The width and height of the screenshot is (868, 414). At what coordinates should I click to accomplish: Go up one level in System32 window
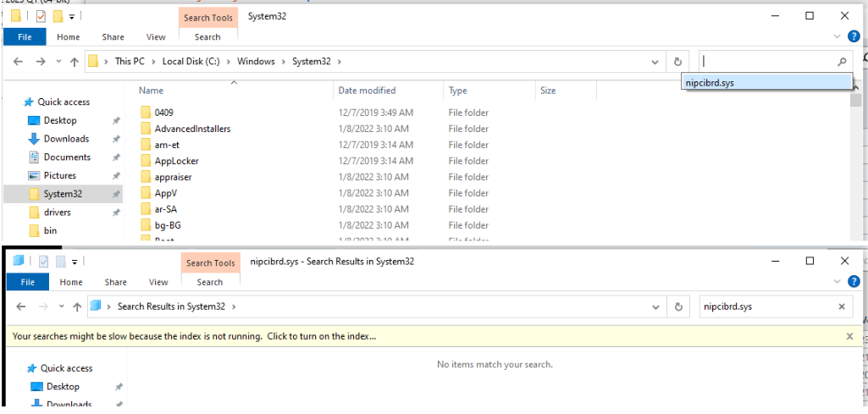coord(75,62)
